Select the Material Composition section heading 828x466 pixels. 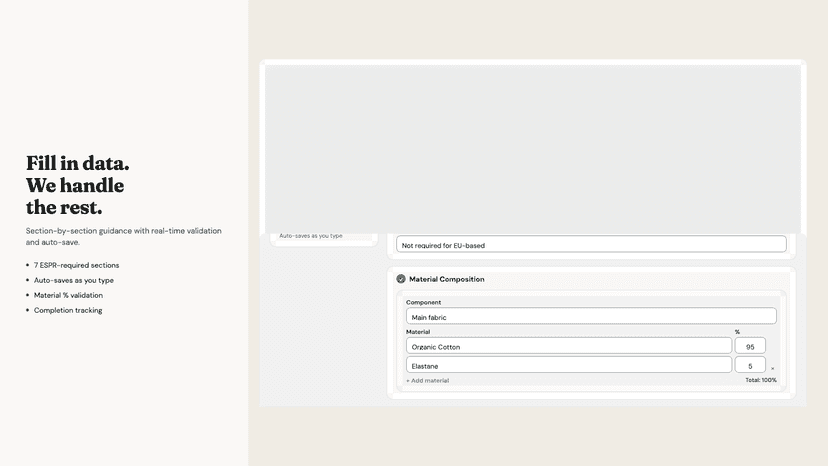pos(446,279)
